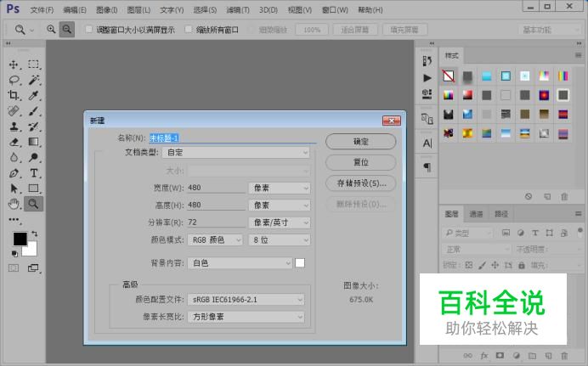Select the no-style swatch in Styles panel
Viewport: 588px width, 366px height.
click(449, 76)
